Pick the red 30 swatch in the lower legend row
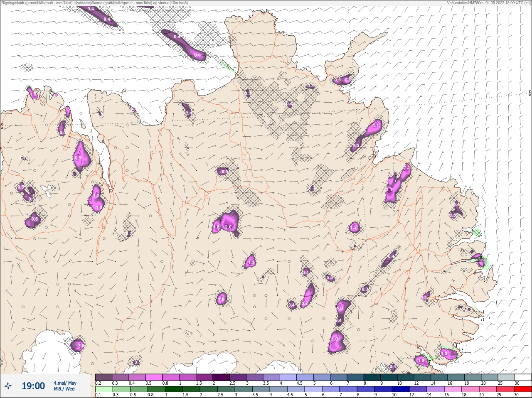 click(523, 389)
